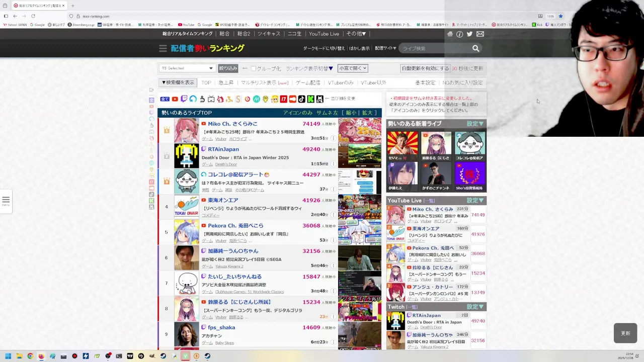Open options dots for fps_shaka row
This screenshot has height=362, width=644.
(x=333, y=342)
